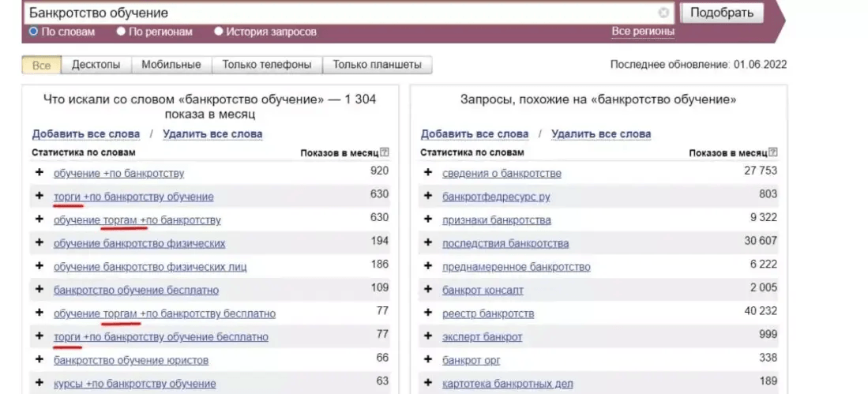Click the plus beside 'торги +по банкротству обучение' (630)
The height and width of the screenshot is (394, 868).
39,196
